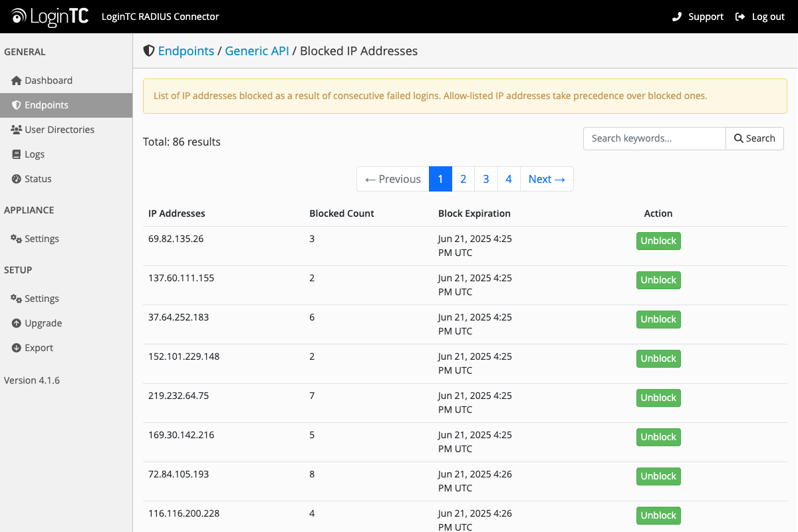Follow the Generic API breadcrumb link
Image resolution: width=798 pixels, height=532 pixels.
pyautogui.click(x=257, y=51)
